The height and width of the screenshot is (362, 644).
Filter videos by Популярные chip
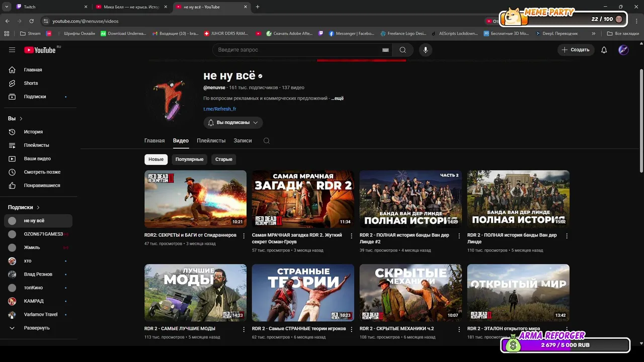click(x=190, y=159)
